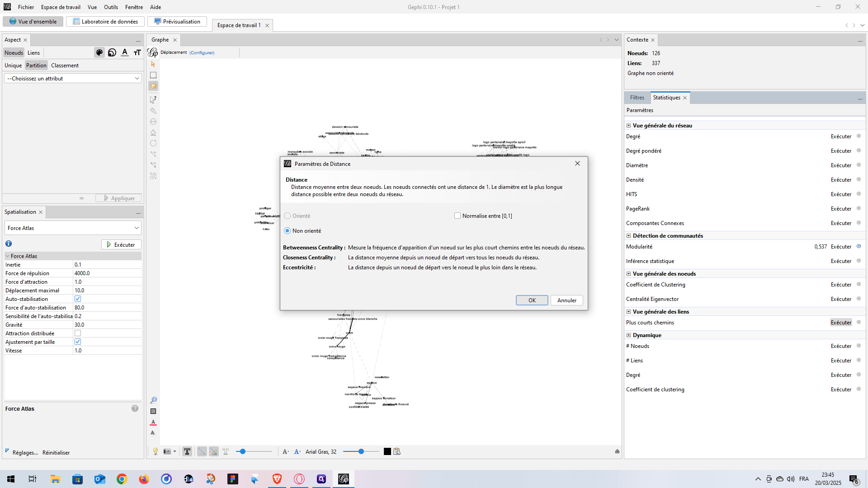Click OK in Paramètres de Distance dialog
The height and width of the screenshot is (488, 868).
(x=532, y=300)
